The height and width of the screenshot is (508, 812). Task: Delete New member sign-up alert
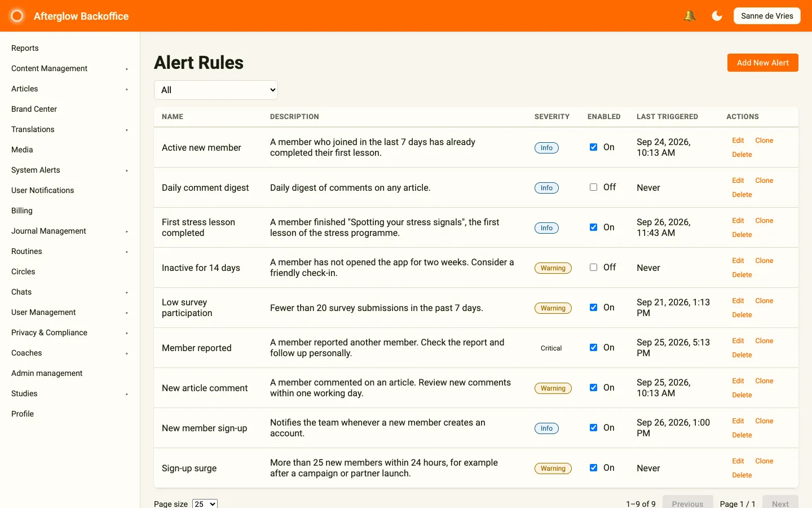click(742, 435)
